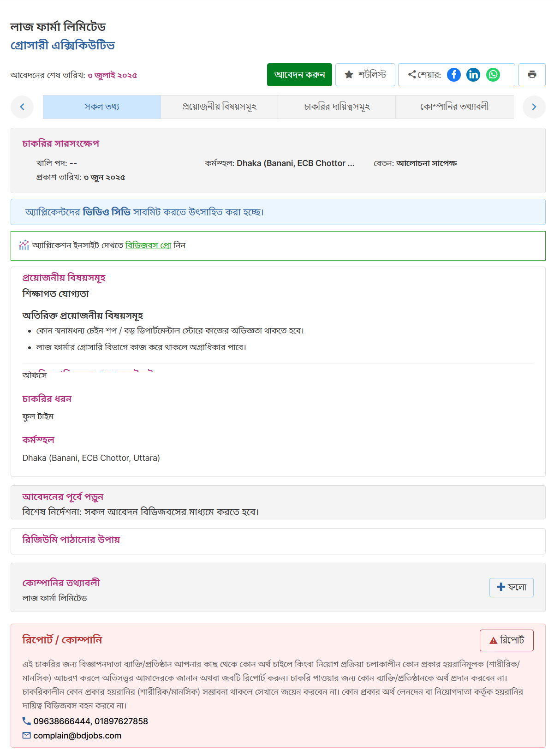Screen dimensions: 554x756
Task: Click the bullet mentioning লাজ ফার্মার গ্রোসারি বিভাগে
Action: pyautogui.click(x=141, y=347)
